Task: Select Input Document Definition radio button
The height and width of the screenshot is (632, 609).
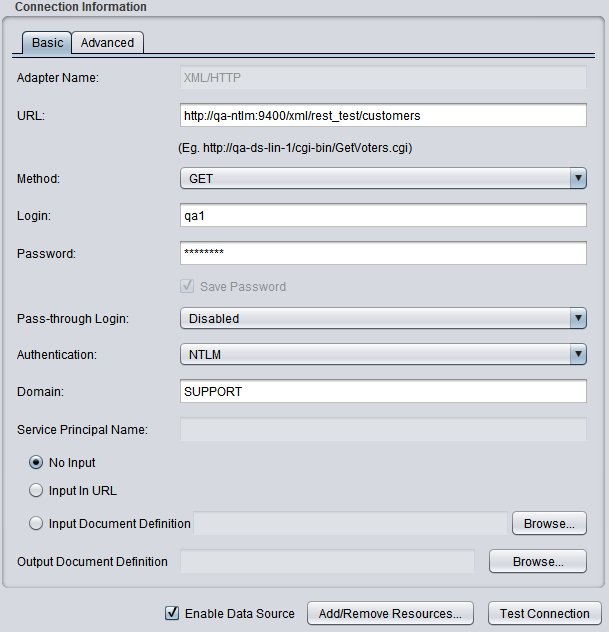Action: click(x=37, y=523)
